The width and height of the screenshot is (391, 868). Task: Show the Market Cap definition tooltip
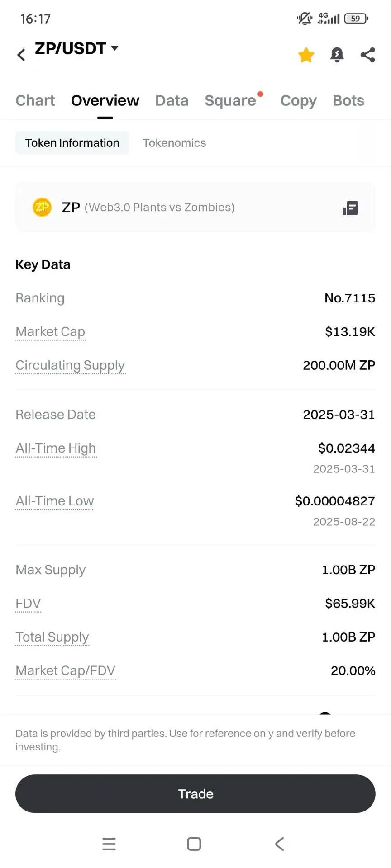(x=50, y=332)
